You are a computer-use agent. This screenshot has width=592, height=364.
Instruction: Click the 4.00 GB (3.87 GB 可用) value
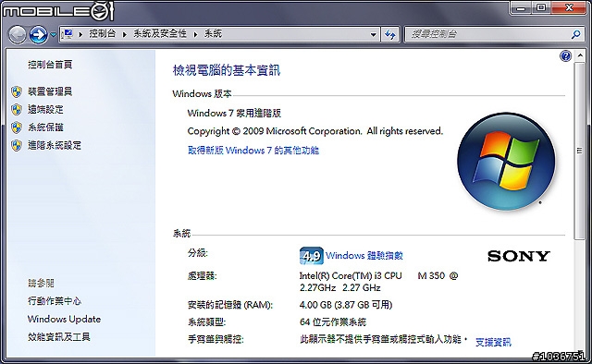coord(346,305)
